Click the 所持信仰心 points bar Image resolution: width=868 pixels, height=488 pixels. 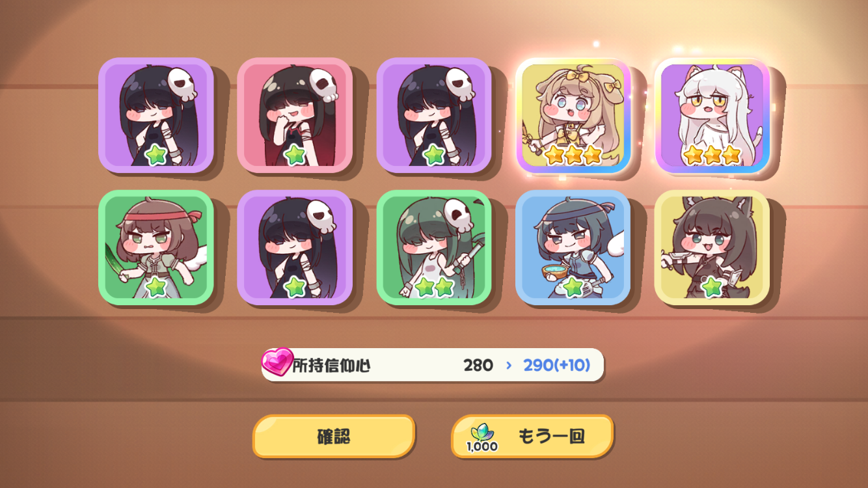(x=433, y=365)
